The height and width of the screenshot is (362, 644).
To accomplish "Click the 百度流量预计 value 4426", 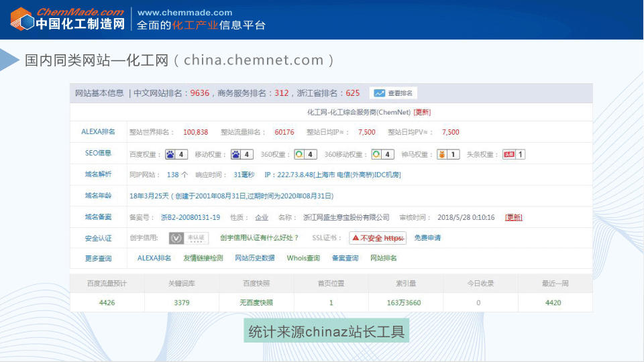I will pyautogui.click(x=107, y=302).
